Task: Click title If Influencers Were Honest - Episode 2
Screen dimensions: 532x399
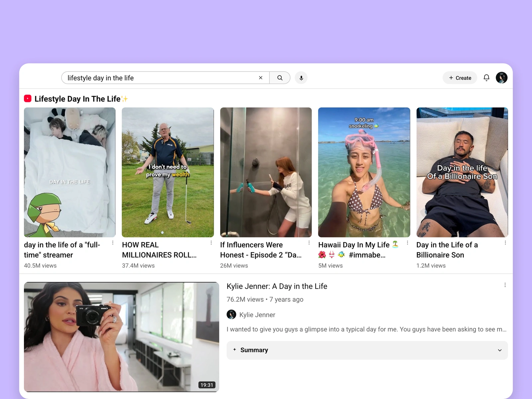Action: coord(261,250)
